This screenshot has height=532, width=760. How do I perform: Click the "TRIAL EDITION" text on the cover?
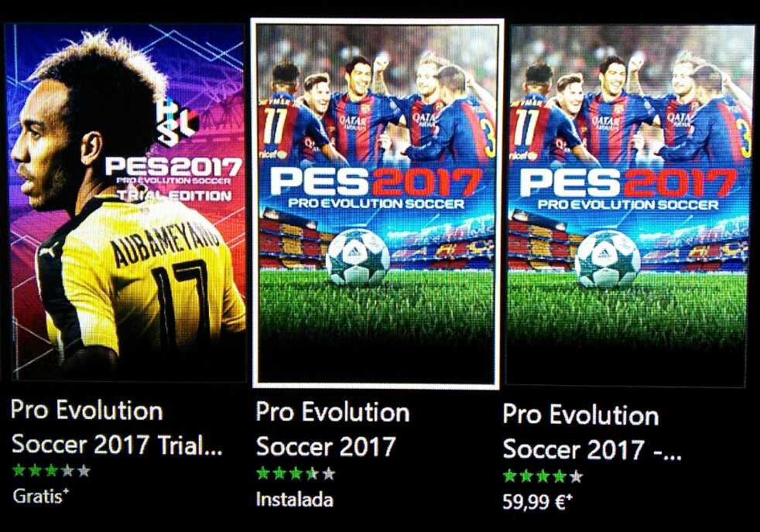174,196
